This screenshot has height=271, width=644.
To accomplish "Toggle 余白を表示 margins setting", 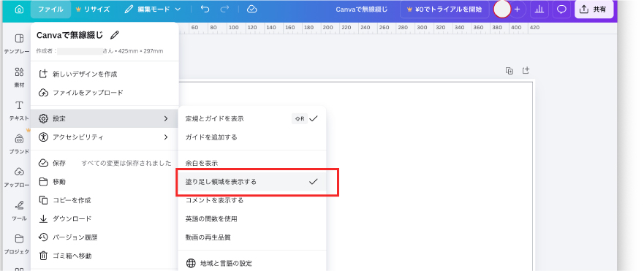I will [x=251, y=163].
